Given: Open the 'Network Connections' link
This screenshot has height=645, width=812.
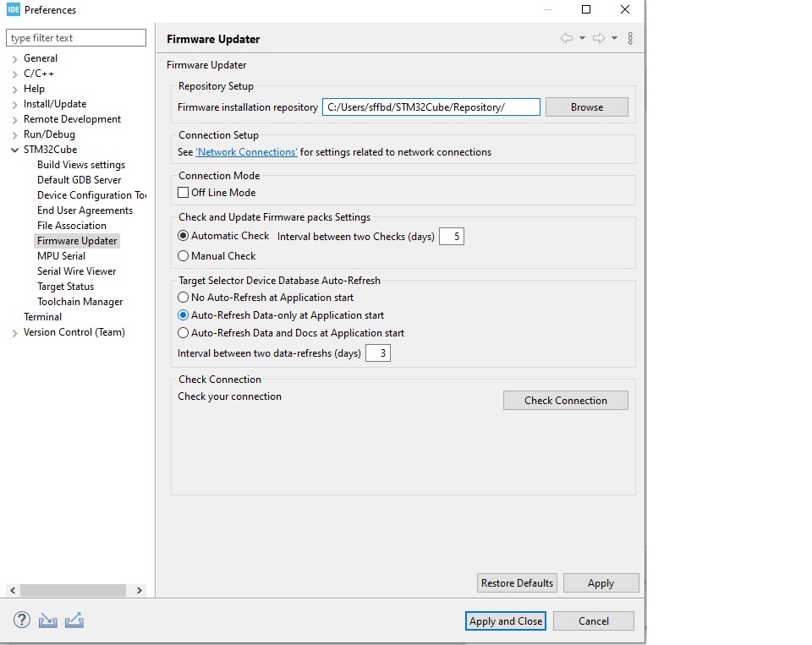Looking at the screenshot, I should point(246,152).
